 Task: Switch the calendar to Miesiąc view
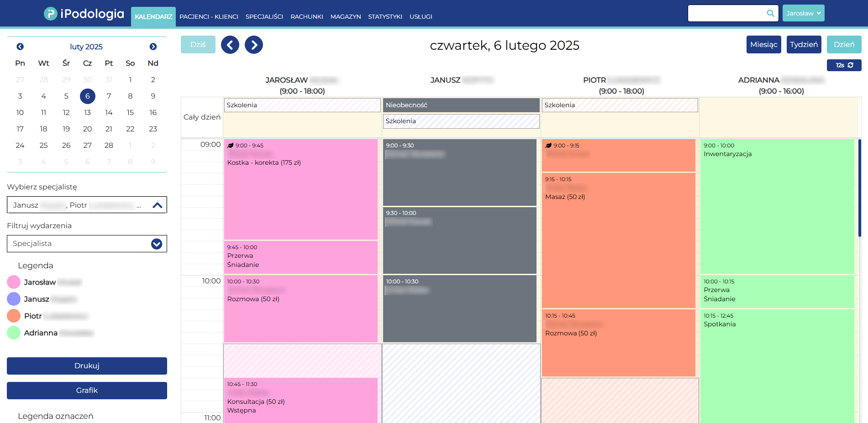[x=763, y=44]
